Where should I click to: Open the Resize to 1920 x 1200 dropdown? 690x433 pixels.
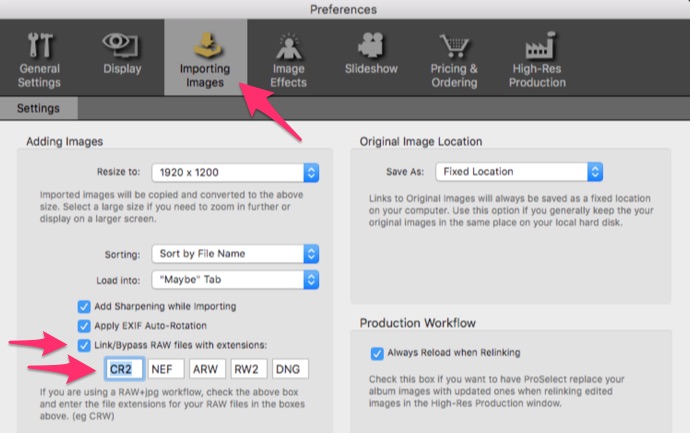pos(234,172)
